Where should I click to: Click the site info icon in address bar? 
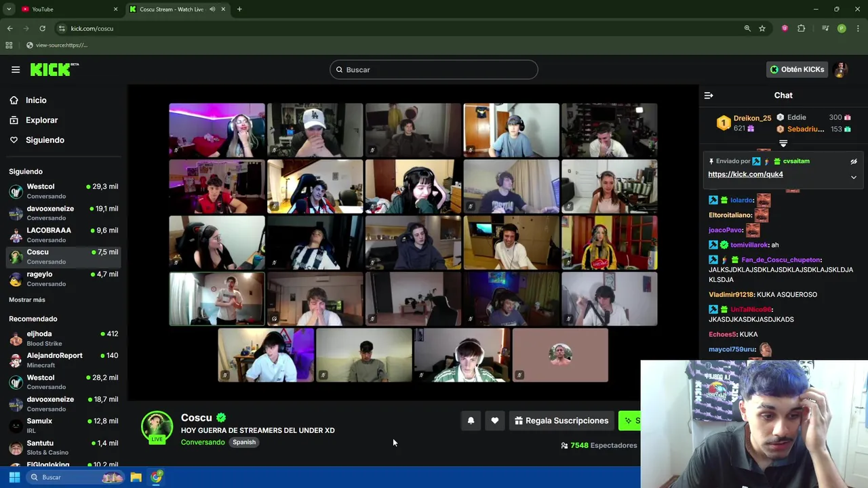tap(62, 28)
